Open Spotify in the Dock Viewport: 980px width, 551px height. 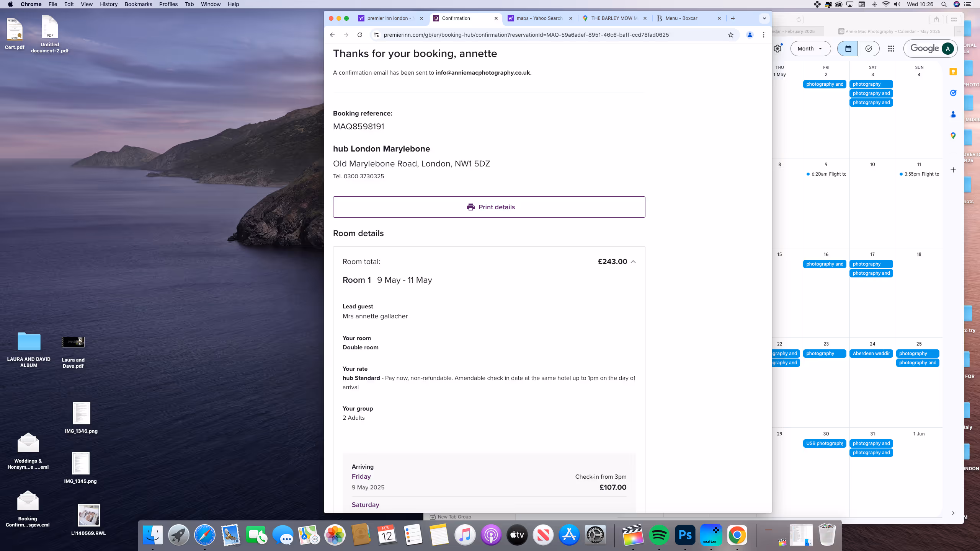(659, 535)
